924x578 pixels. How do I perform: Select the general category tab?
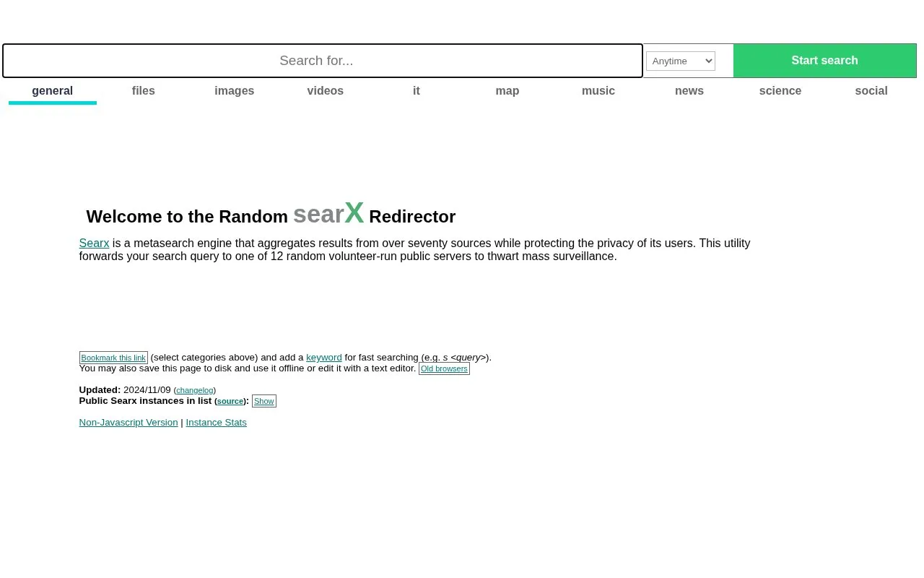[53, 91]
